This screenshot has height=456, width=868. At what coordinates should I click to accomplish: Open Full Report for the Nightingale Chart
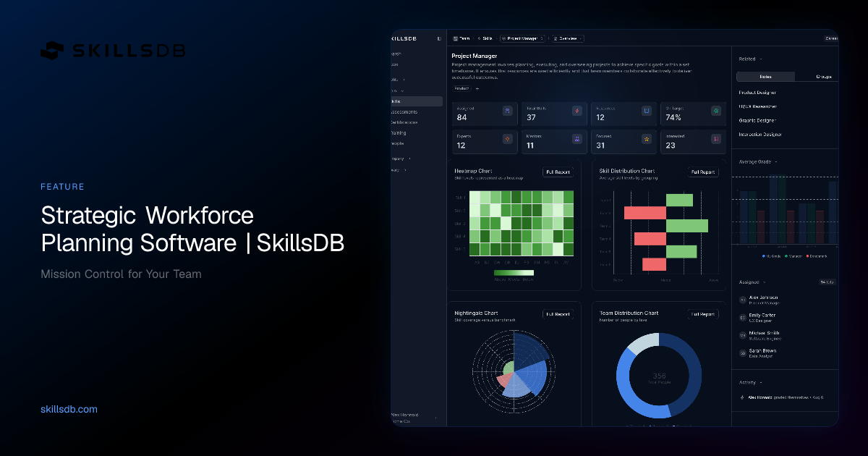coord(558,314)
